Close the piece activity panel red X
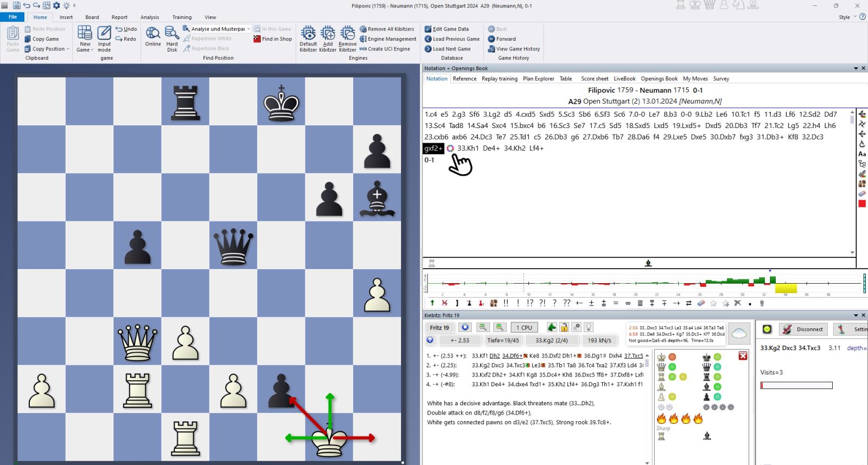Image resolution: width=868 pixels, height=465 pixels. [x=743, y=356]
